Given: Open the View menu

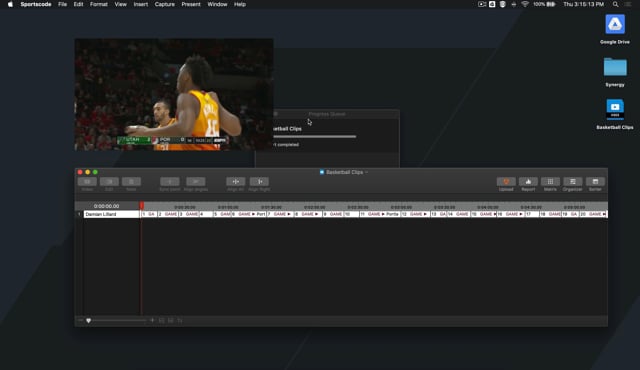Looking at the screenshot, I should pyautogui.click(x=120, y=4).
